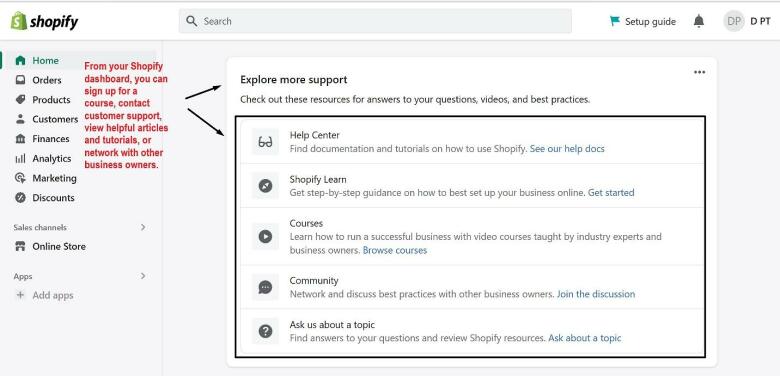This screenshot has height=376, width=780.
Task: Click into the Search field
Action: click(375, 21)
